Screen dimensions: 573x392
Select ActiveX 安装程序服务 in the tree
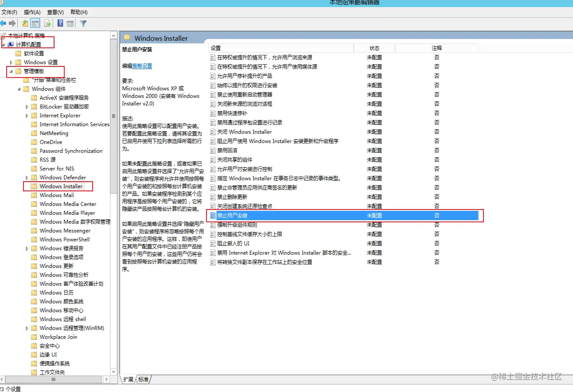coord(64,97)
